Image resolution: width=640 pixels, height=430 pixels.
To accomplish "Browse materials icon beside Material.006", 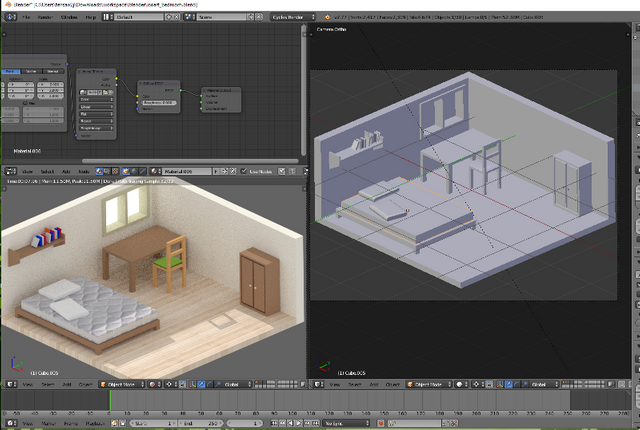I will tap(155, 171).
